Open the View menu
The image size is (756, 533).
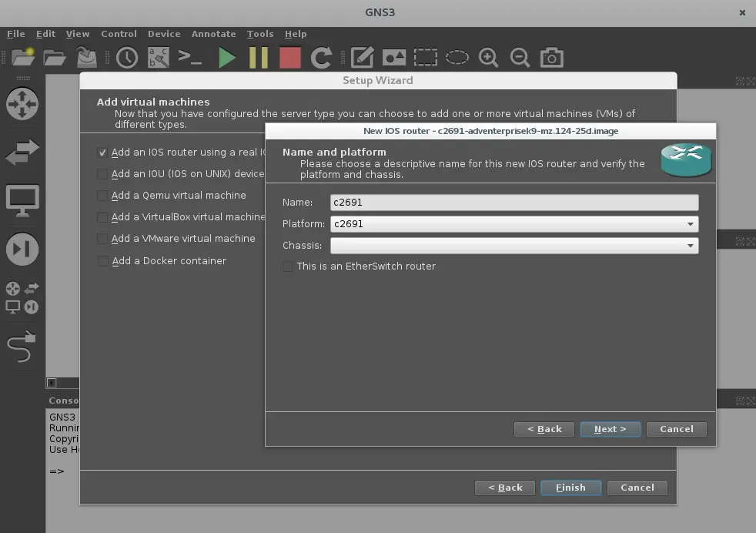click(x=78, y=34)
